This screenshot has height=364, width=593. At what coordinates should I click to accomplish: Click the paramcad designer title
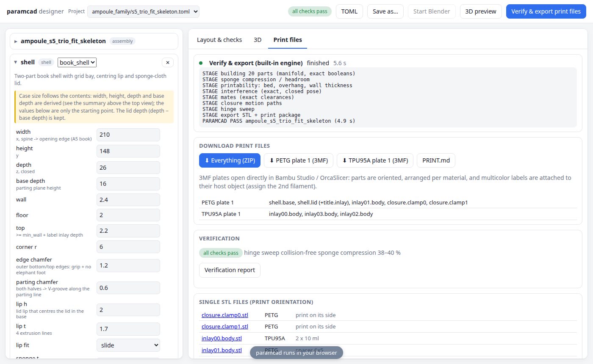tap(35, 11)
